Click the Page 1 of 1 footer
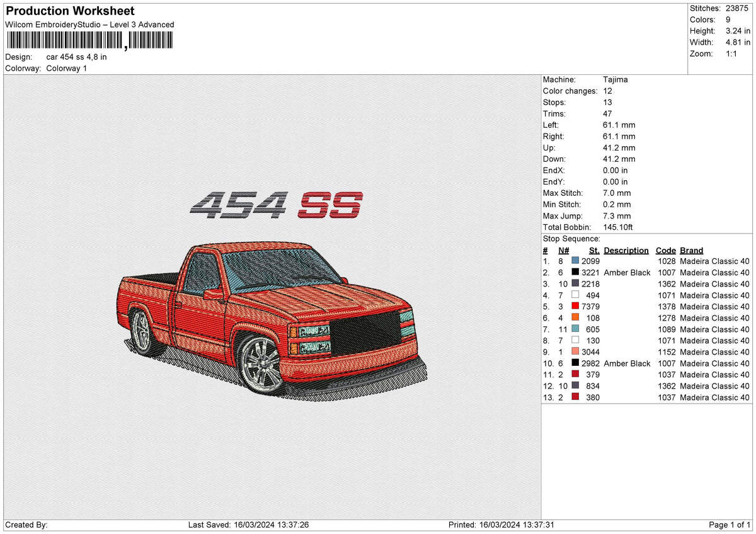756x534 pixels. 730,525
